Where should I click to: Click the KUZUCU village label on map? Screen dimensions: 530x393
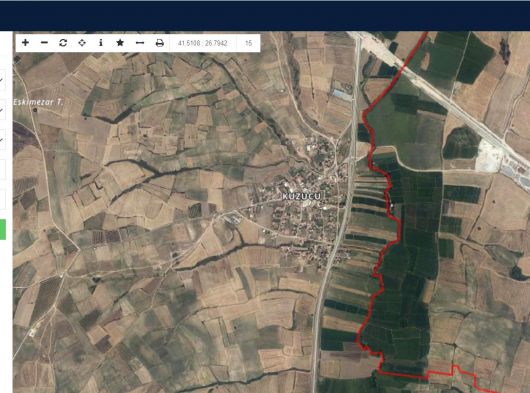pos(302,196)
